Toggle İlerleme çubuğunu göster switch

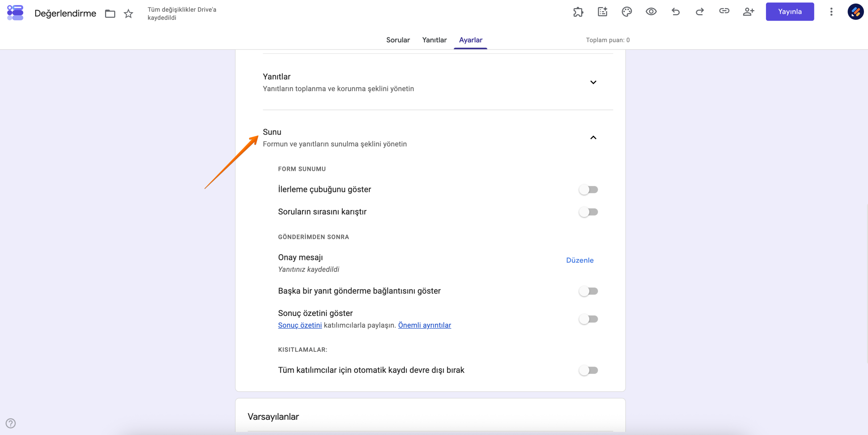pos(589,190)
